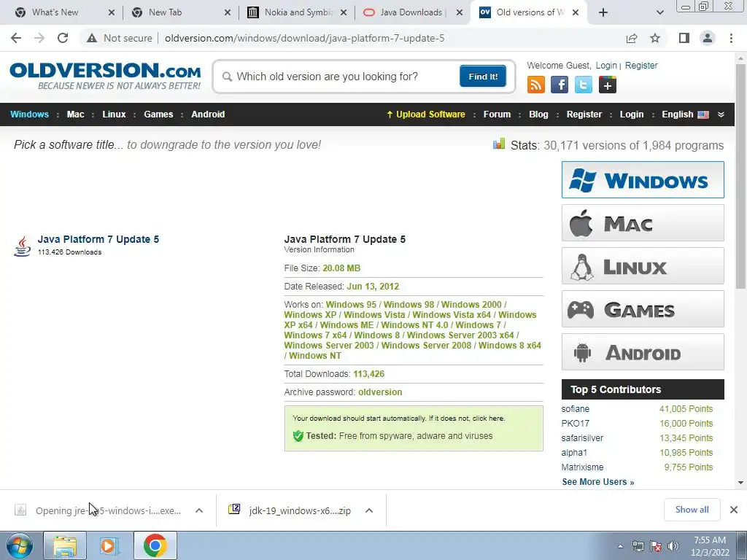Open the browser side panel icon

684,38
